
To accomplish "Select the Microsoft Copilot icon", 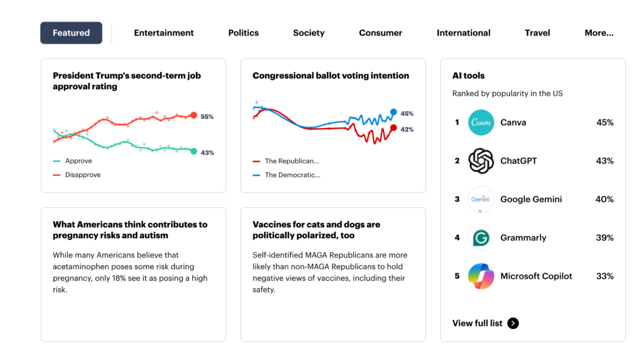I will [481, 276].
